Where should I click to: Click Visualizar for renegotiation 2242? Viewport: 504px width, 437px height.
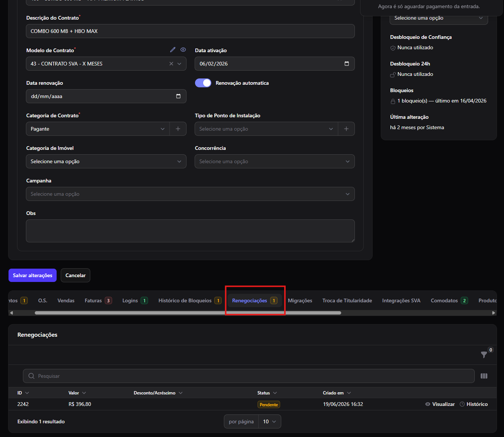coord(440,404)
